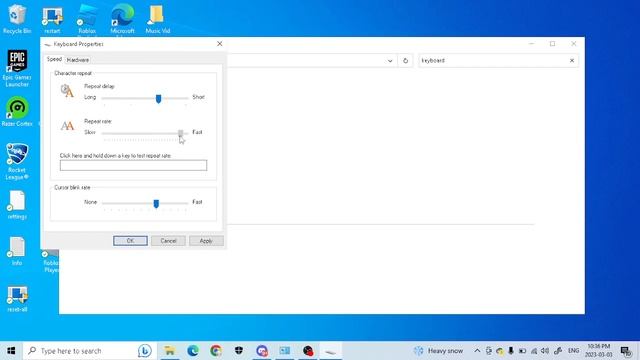Screen dimensions: 640x360
Task: Open the Windows Start menu
Action: tap(11, 351)
